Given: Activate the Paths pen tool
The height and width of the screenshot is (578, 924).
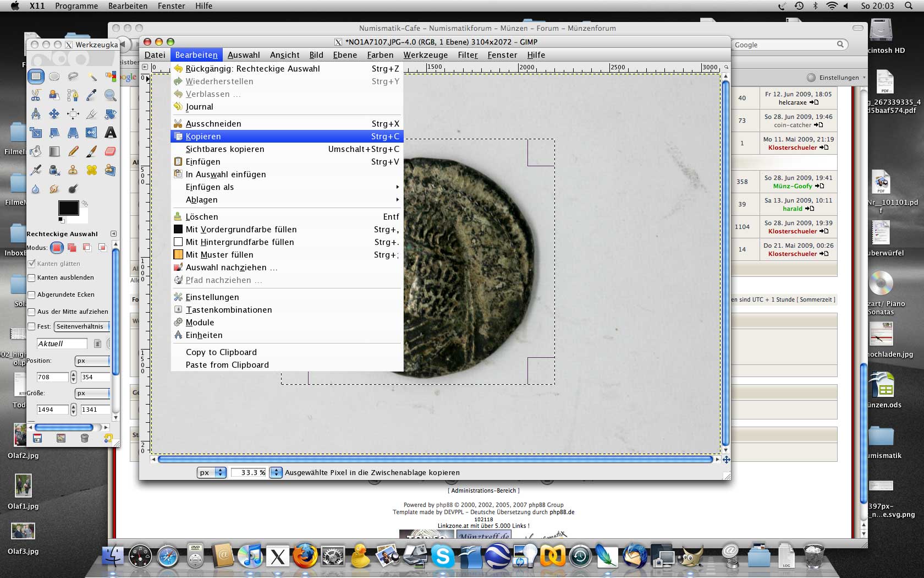Looking at the screenshot, I should pyautogui.click(x=73, y=95).
